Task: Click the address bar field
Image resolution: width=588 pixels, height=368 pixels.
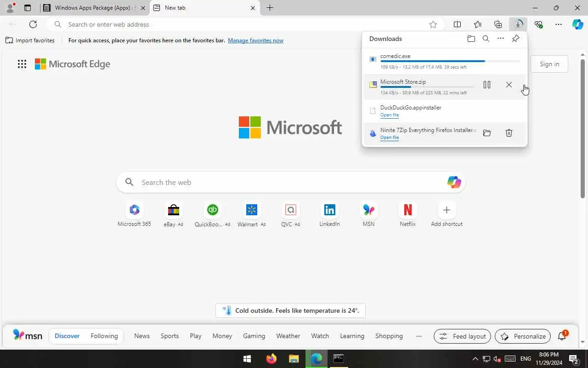Action: [246, 24]
